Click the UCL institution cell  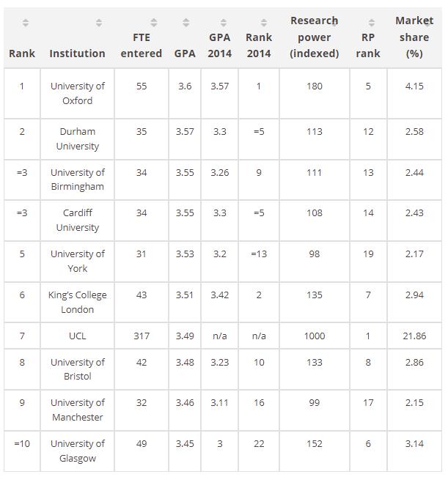coord(77,336)
